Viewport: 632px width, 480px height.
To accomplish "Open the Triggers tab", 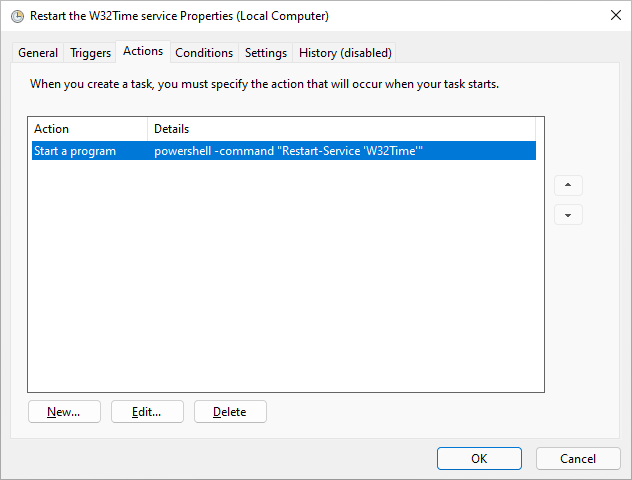I will [90, 53].
